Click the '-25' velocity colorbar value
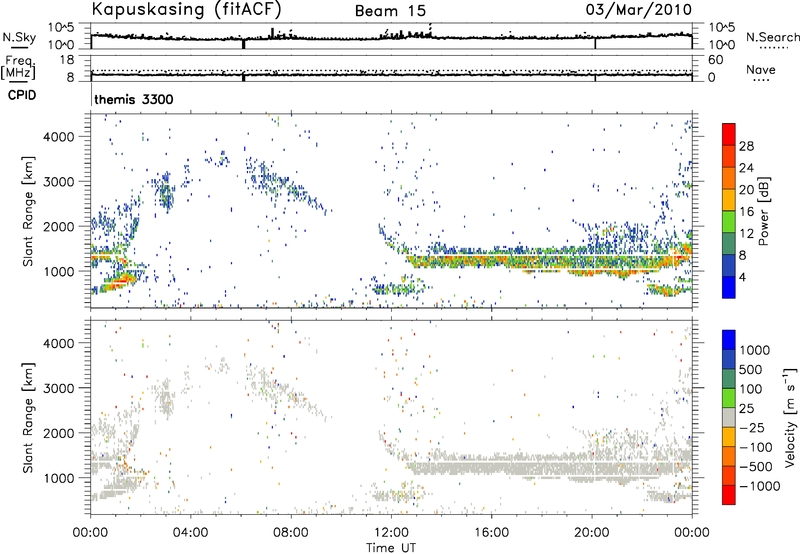The image size is (800, 554). pos(752,427)
